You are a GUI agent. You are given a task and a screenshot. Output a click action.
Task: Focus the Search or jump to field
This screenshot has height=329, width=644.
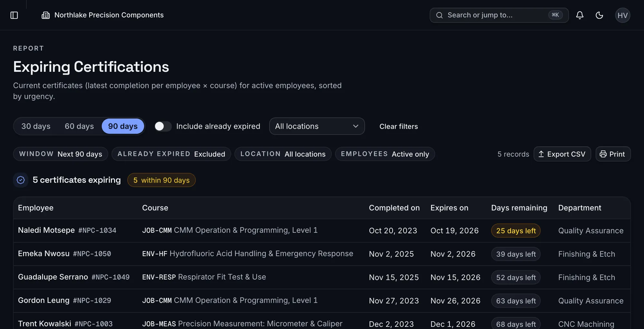point(499,15)
